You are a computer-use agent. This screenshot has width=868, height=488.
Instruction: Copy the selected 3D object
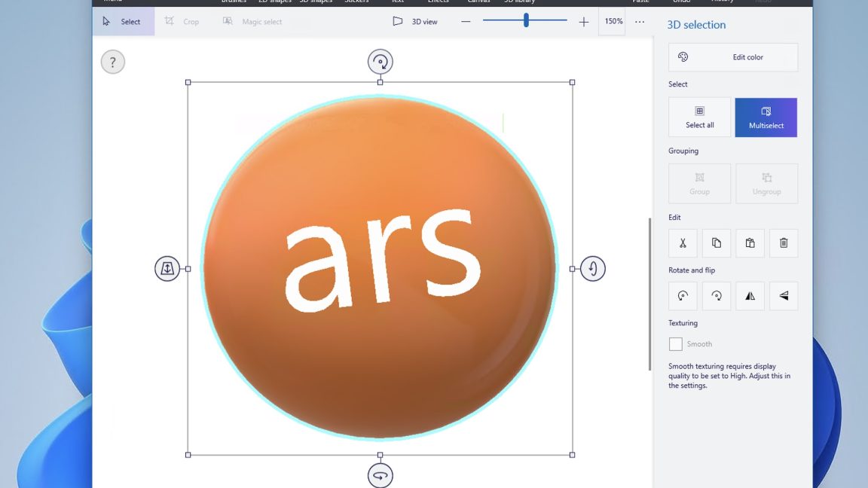[717, 243]
